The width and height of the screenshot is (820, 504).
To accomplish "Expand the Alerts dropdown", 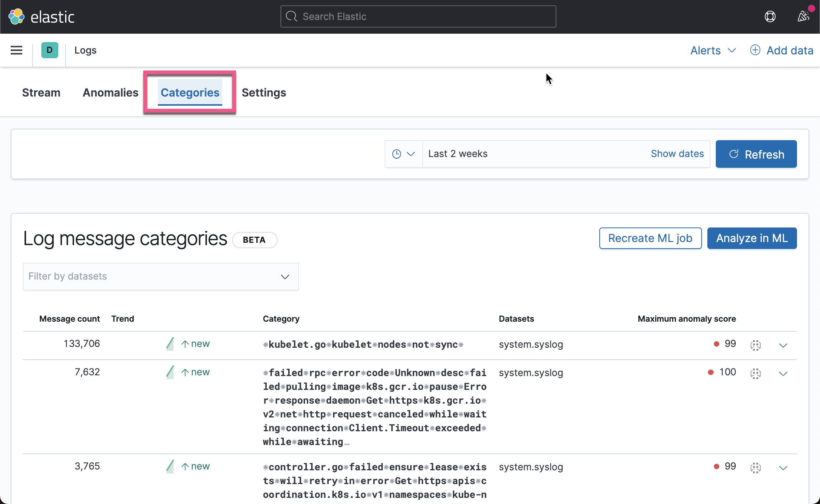I will tap(713, 50).
